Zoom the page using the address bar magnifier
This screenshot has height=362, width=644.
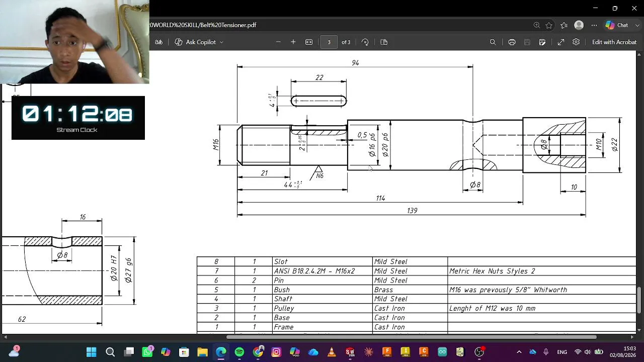tap(537, 25)
